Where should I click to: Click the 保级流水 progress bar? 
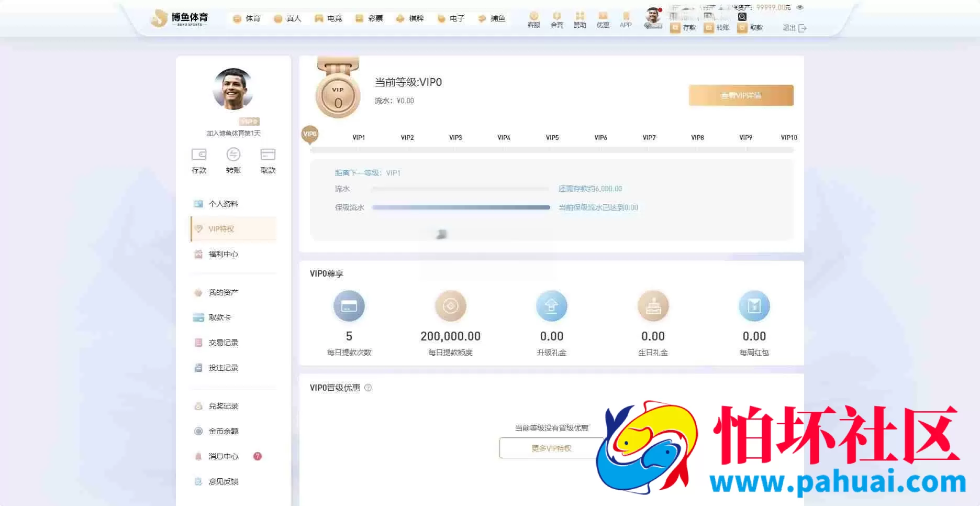point(461,207)
